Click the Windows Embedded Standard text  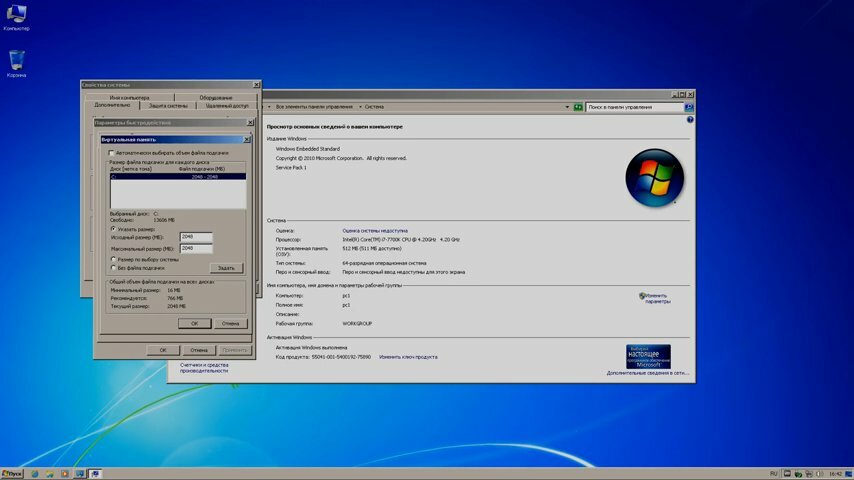(x=308, y=149)
